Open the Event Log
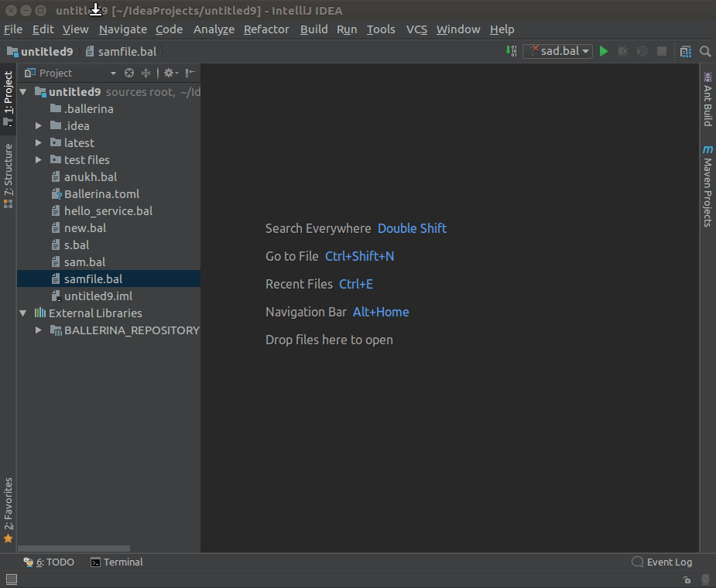This screenshot has height=588, width=716. point(662,562)
